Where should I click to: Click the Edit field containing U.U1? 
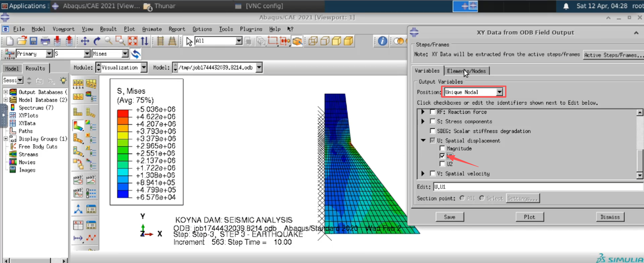(x=538, y=186)
